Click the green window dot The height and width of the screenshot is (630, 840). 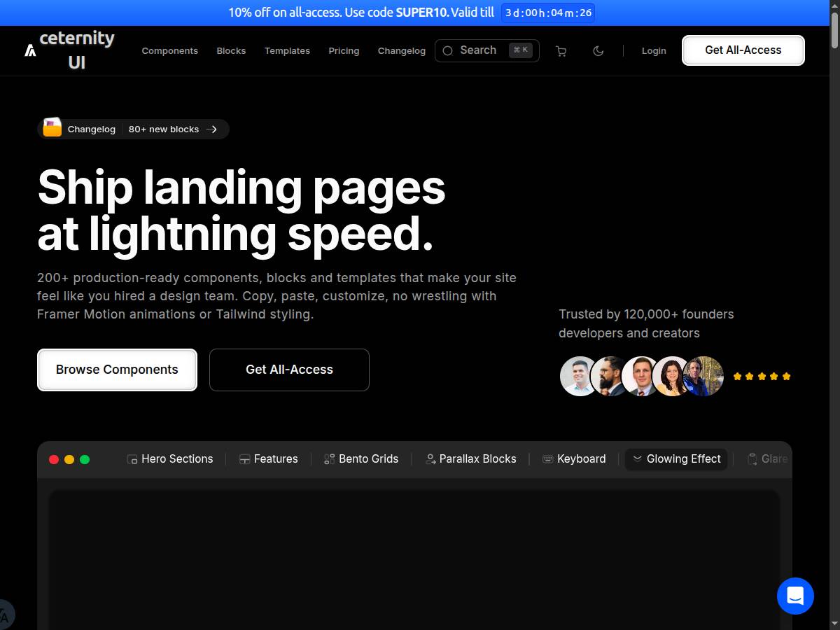(x=85, y=460)
